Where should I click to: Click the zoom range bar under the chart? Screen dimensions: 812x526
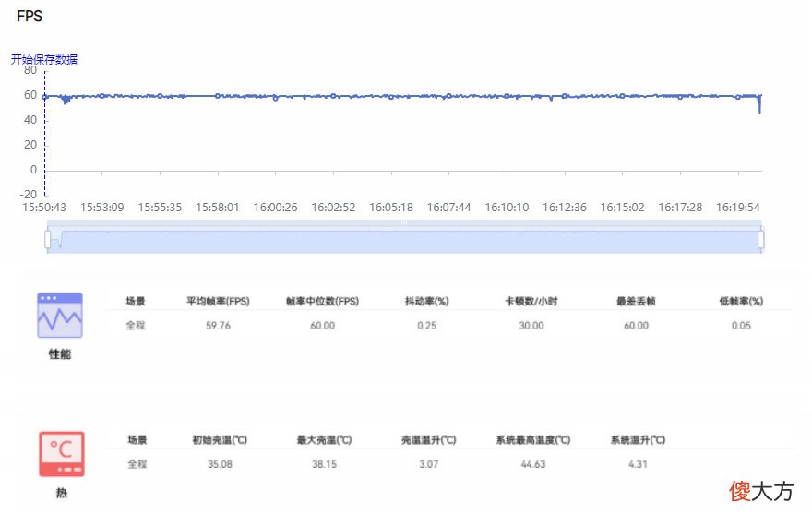tap(404, 237)
